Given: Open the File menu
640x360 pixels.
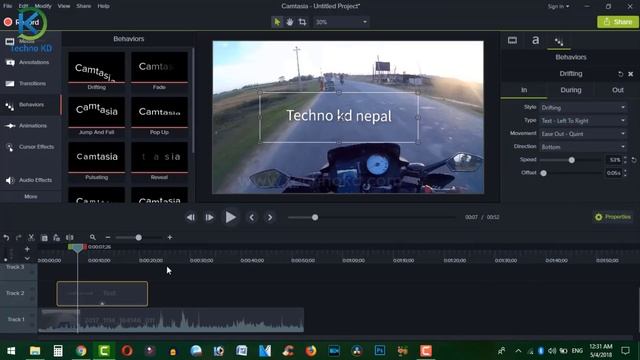Looking at the screenshot, I should tap(7, 6).
